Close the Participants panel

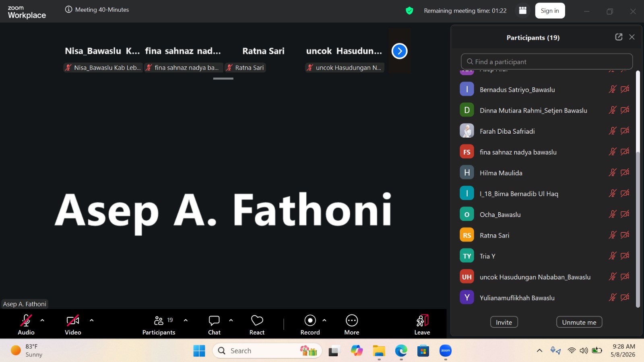click(632, 37)
